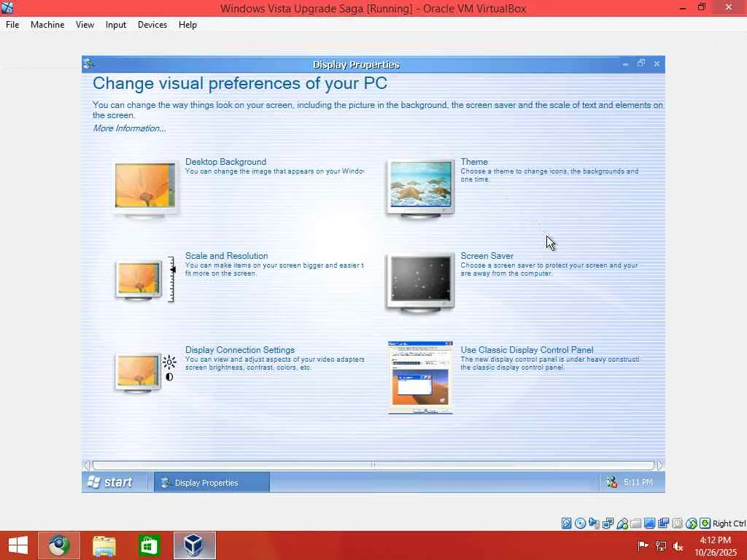Click the VirtualBox keyboard capture icon
This screenshot has width=747, height=560.
click(x=705, y=524)
